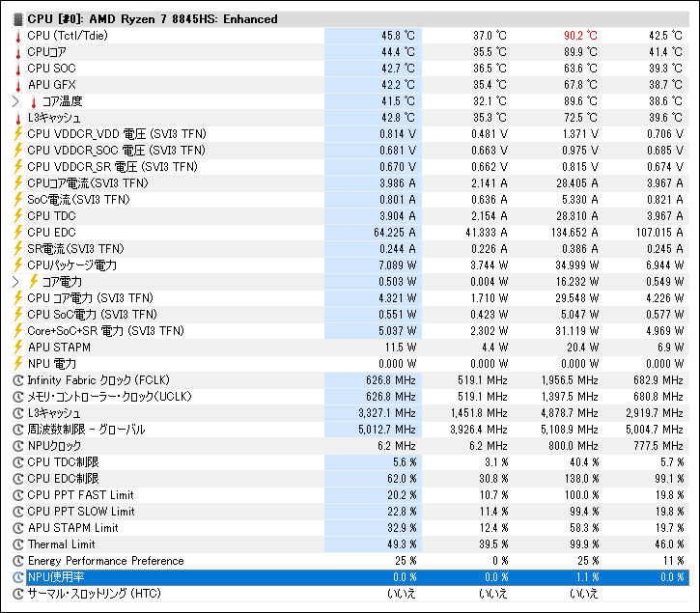This screenshot has width=700, height=613.
Task: Select the CPU SOC sensor label
Action: tap(52, 69)
